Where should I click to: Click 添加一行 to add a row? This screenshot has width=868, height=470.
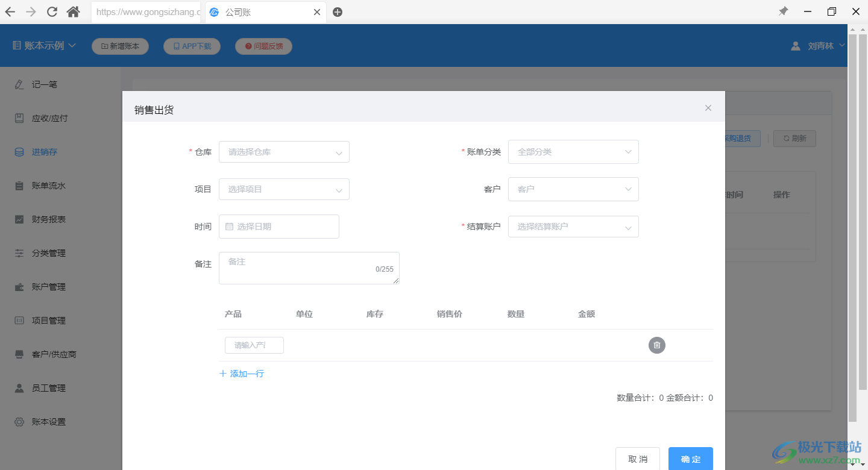(x=242, y=374)
